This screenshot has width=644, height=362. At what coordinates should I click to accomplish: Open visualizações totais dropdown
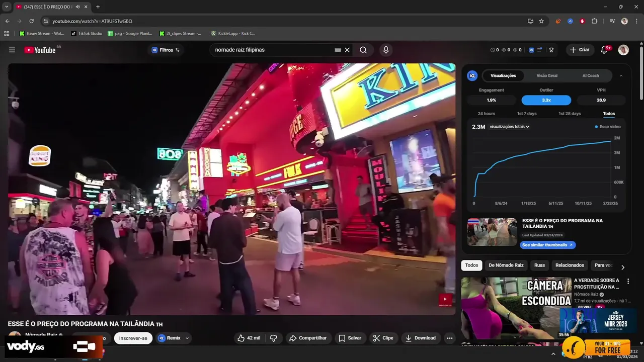click(x=509, y=127)
